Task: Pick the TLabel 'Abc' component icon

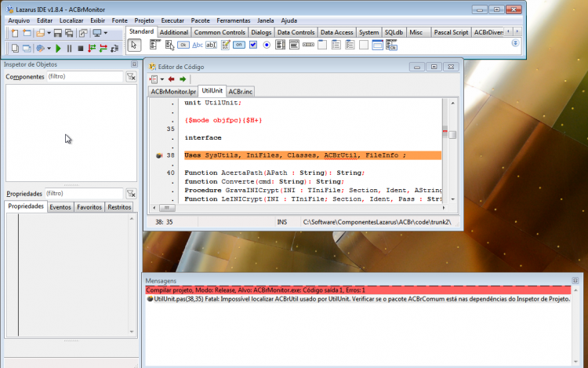Action: point(198,45)
